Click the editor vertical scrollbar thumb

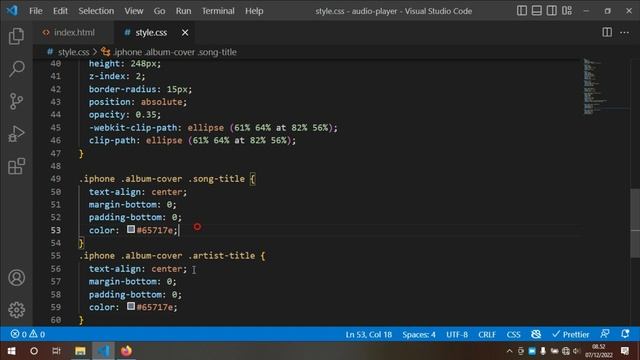pyautogui.click(x=635, y=223)
